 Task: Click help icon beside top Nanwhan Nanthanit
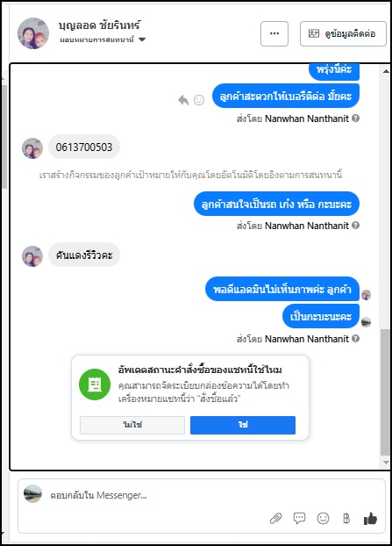point(355,119)
